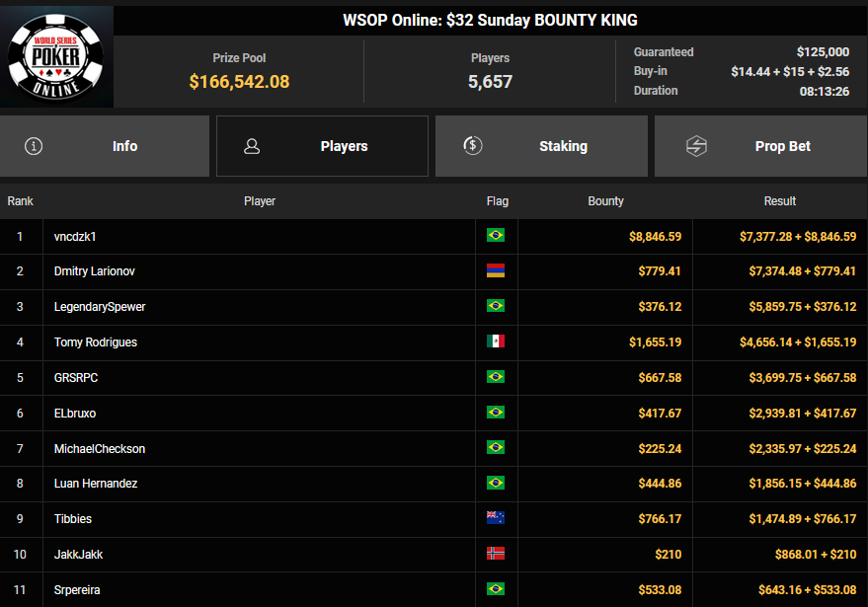
Task: Sort by the Result column header
Action: [779, 201]
